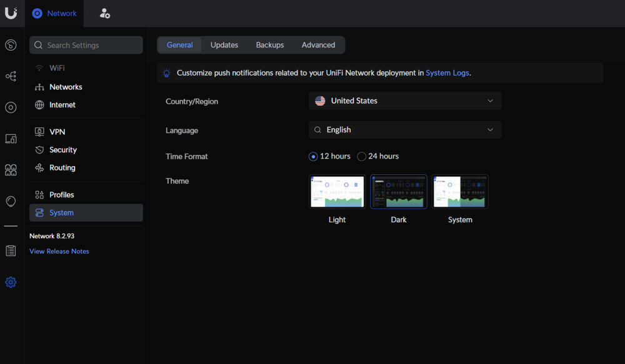The width and height of the screenshot is (625, 364).
Task: Click View Release Notes link
Action: tap(59, 251)
